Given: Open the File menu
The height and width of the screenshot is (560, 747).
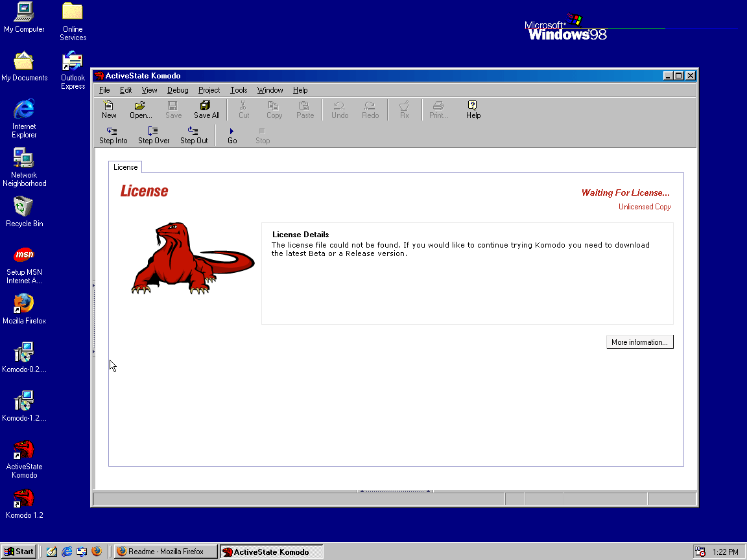Looking at the screenshot, I should click(104, 90).
